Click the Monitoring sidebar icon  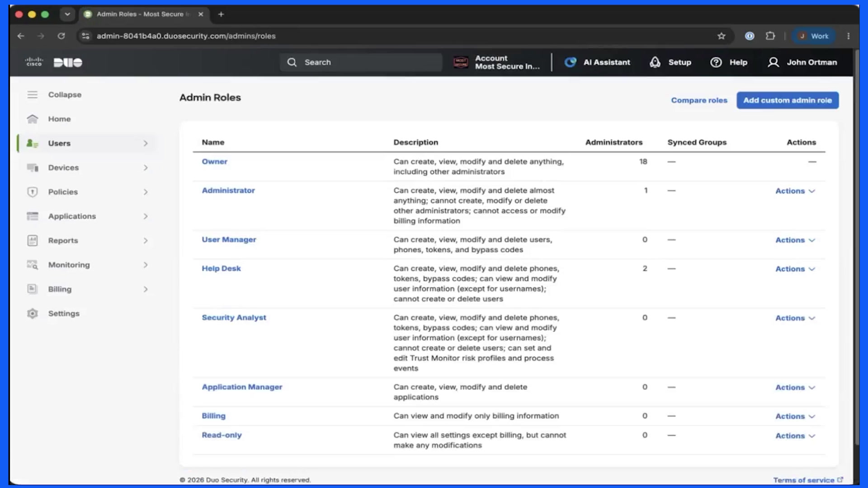tap(32, 265)
